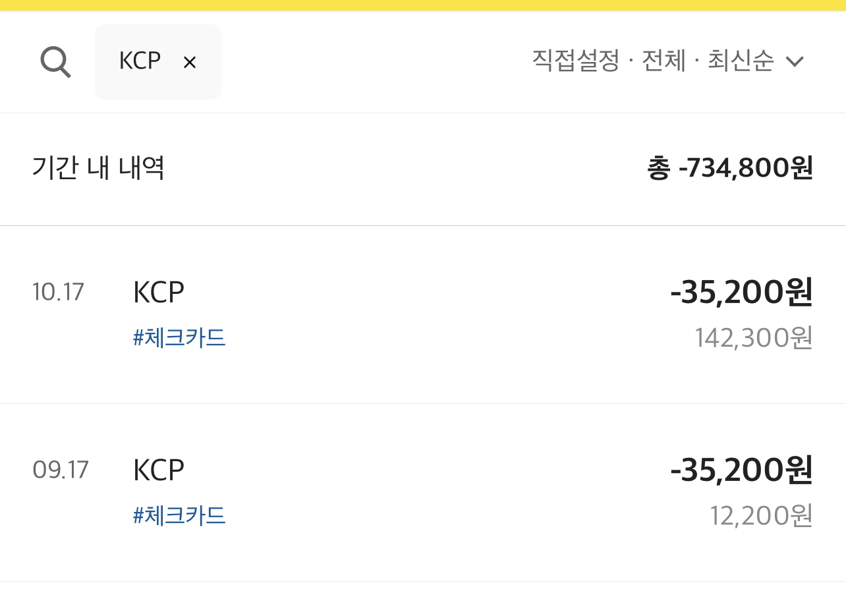The width and height of the screenshot is (846, 616).
Task: Select the KCP search keyword chip
Action: click(x=158, y=62)
